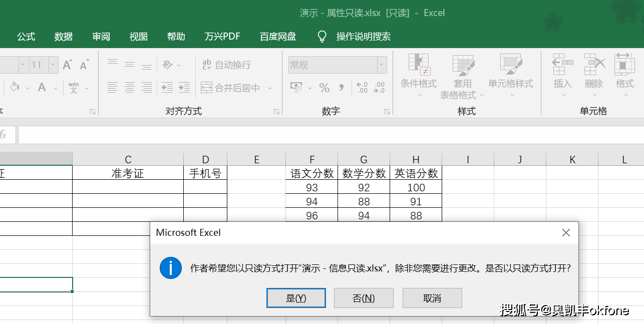644x324 pixels.
Task: Open the 数据 ribbon tab
Action: pos(64,37)
